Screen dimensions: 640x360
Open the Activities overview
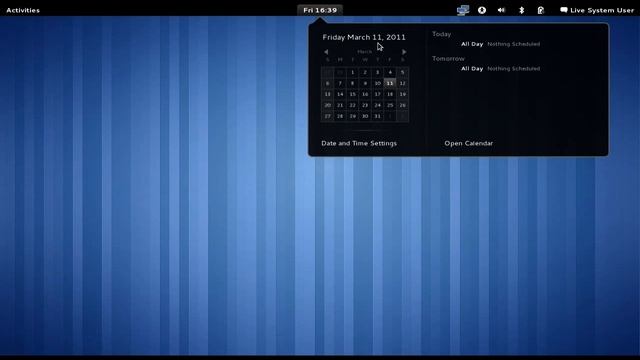coord(23,10)
